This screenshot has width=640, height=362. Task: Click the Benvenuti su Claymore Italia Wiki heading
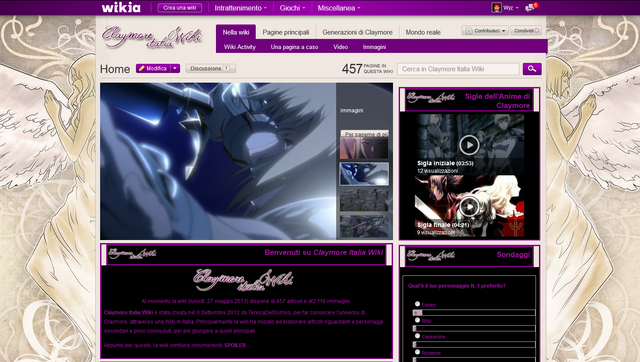324,253
